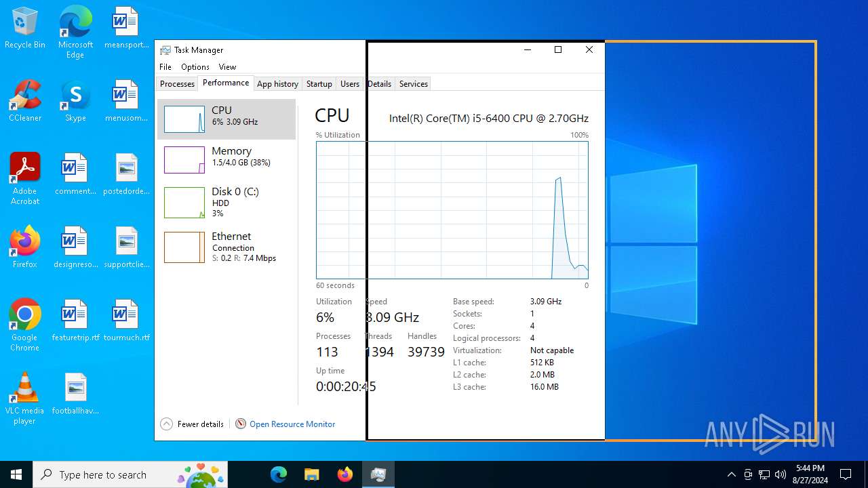Select the designreso Word document icon
This screenshot has width=868, height=488.
75,247
